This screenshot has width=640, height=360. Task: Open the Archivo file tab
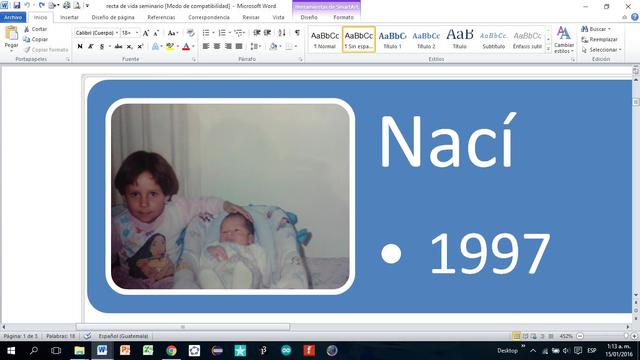[x=13, y=17]
